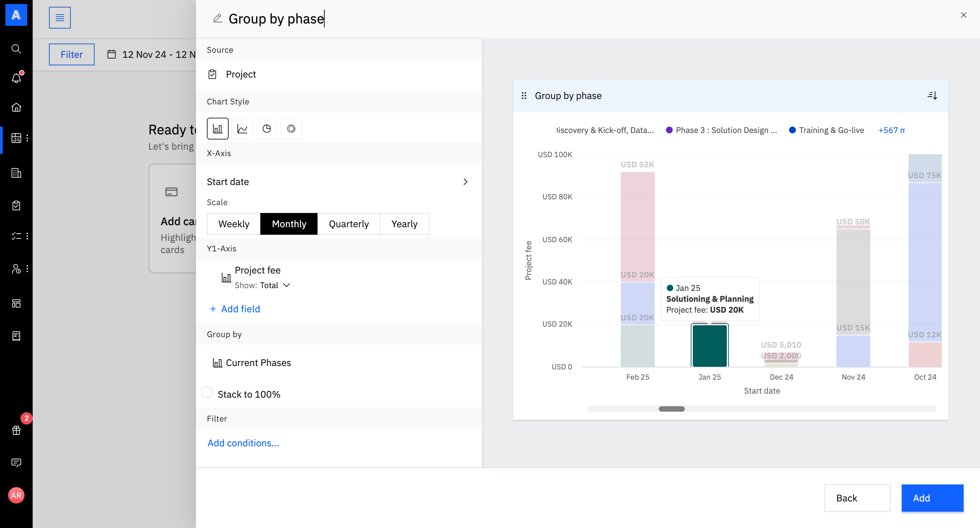
Task: Click the chart horizontal scrollbar thumb
Action: point(671,409)
